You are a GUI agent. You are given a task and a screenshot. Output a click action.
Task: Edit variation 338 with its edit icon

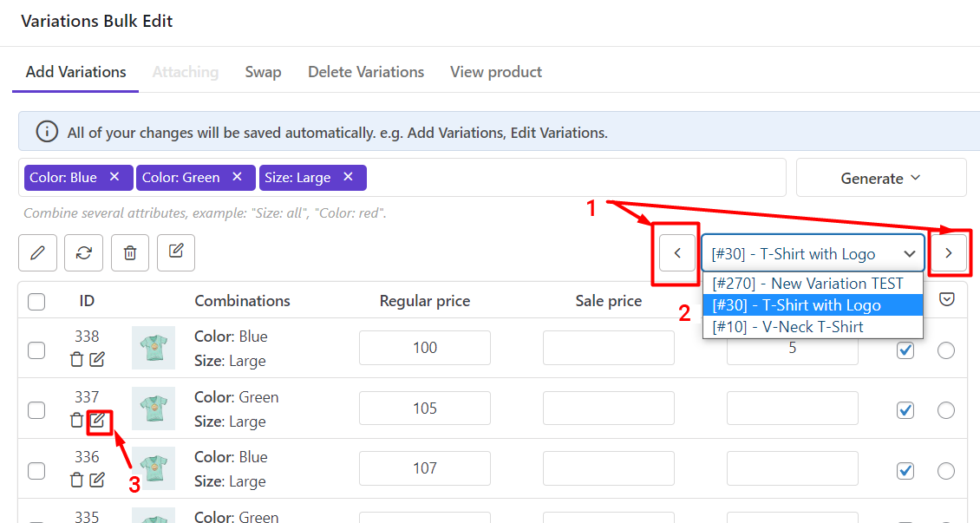click(x=97, y=359)
